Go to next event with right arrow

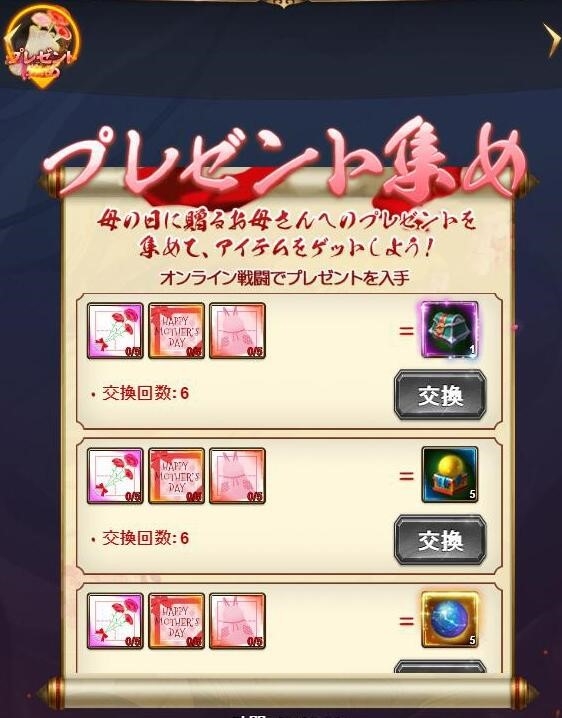point(552,40)
